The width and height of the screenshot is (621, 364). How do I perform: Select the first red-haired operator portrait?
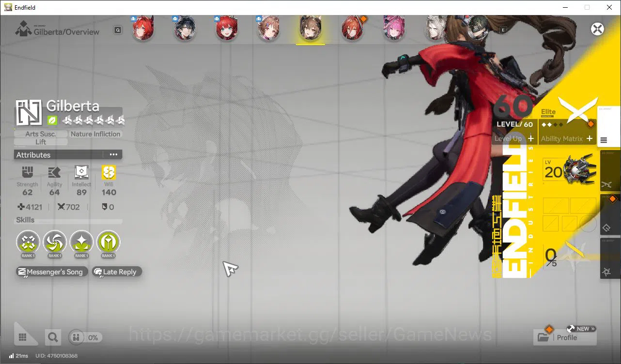[143, 28]
